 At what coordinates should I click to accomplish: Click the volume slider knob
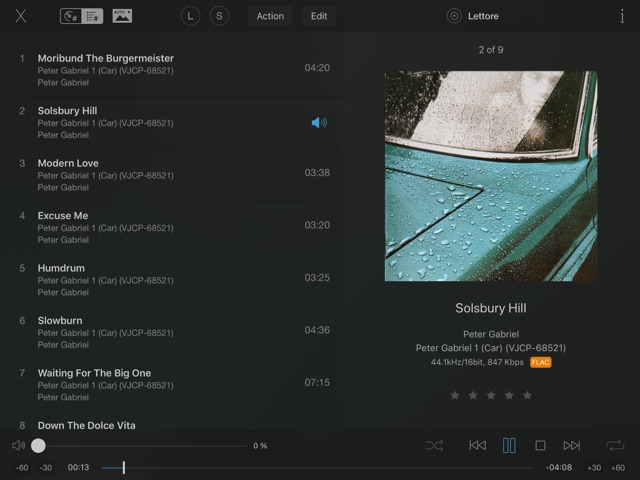click(x=38, y=445)
